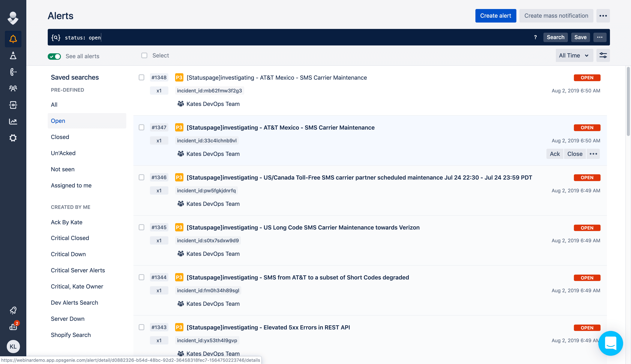Select the Critical Server Alerts saved search
Image resolution: width=631 pixels, height=364 pixels.
tap(78, 270)
